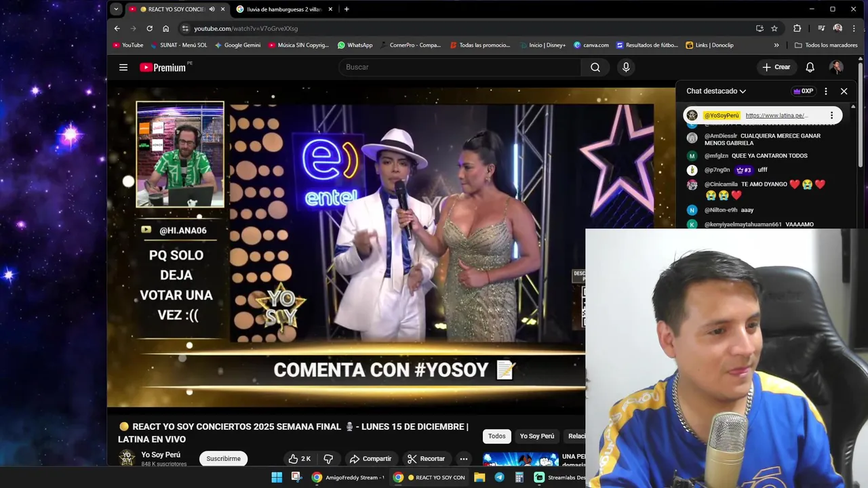This screenshot has width=868, height=488.
Task: Open the SUNAT - Menú SOL bookmark
Action: pos(179,45)
